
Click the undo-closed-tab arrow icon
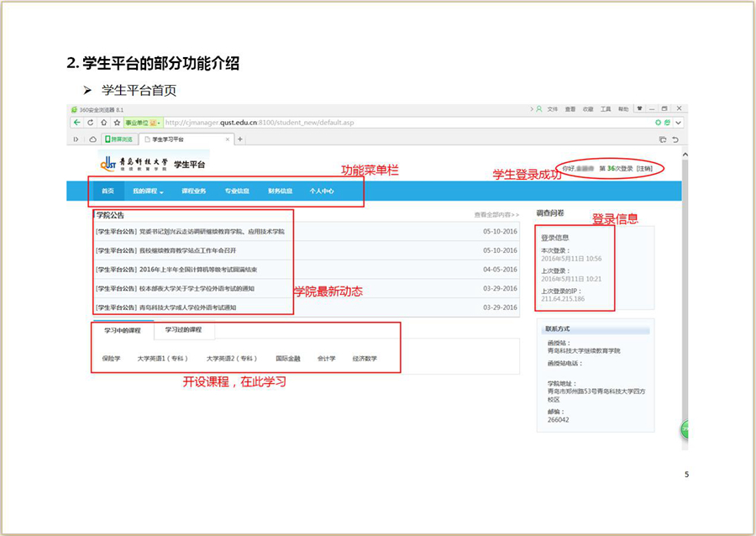675,139
